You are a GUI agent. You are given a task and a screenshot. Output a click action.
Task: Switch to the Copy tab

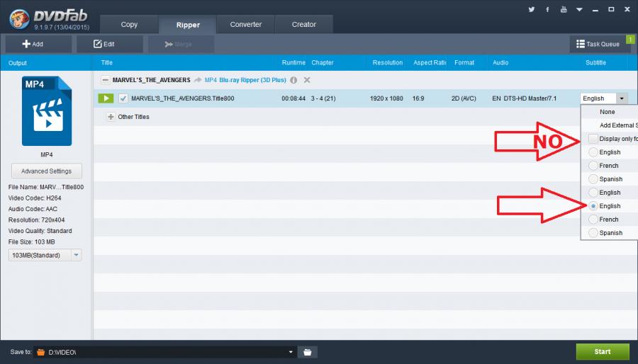129,25
